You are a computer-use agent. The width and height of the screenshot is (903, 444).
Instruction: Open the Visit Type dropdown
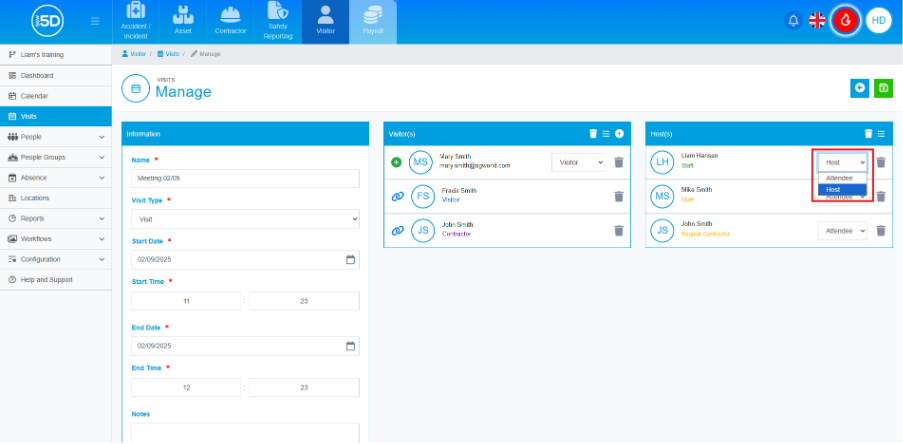point(245,219)
